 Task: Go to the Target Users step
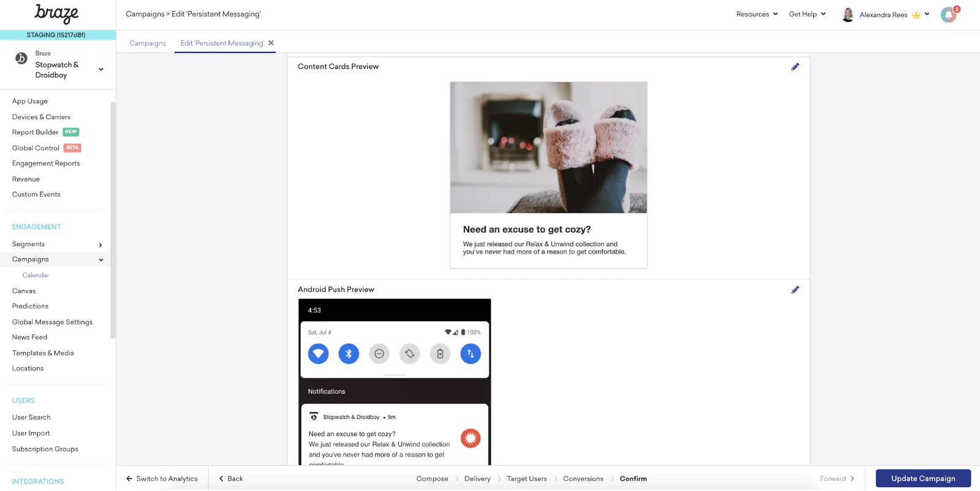coord(527,479)
